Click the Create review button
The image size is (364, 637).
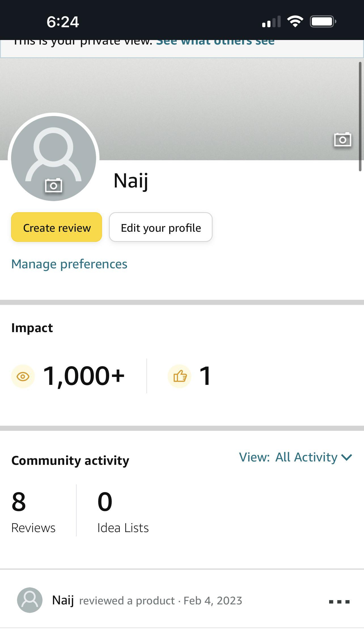[x=56, y=227]
